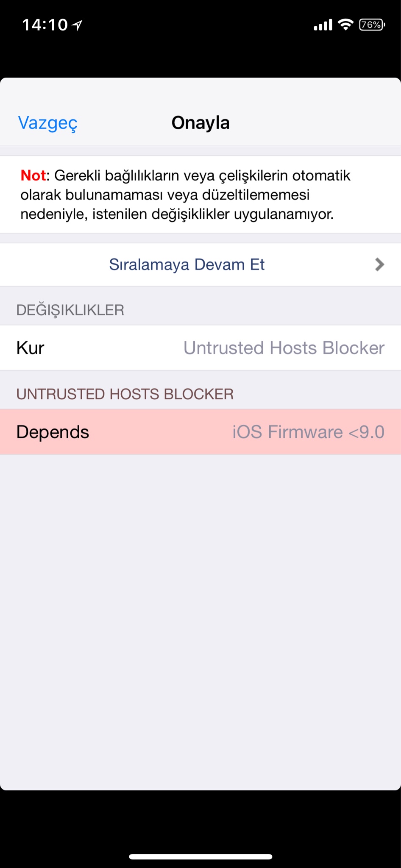Select Sıralamaya Devam Et
The height and width of the screenshot is (868, 401).
coord(187,264)
